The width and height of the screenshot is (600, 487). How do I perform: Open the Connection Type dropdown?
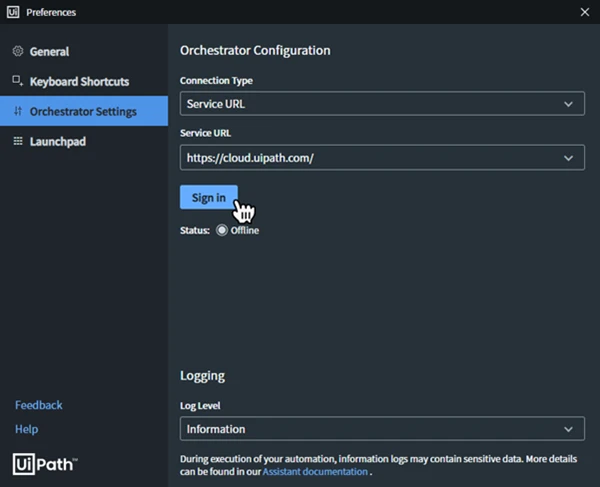(x=382, y=104)
